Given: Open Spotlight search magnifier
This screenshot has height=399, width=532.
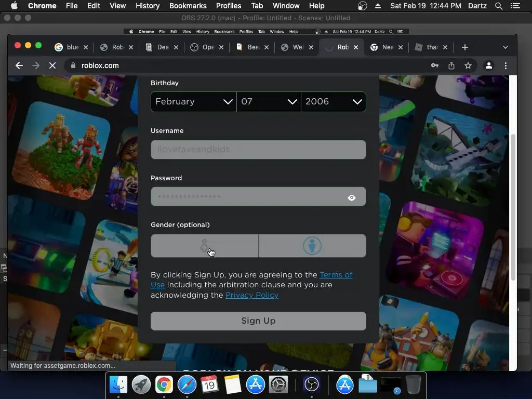Looking at the screenshot, I should click(498, 6).
